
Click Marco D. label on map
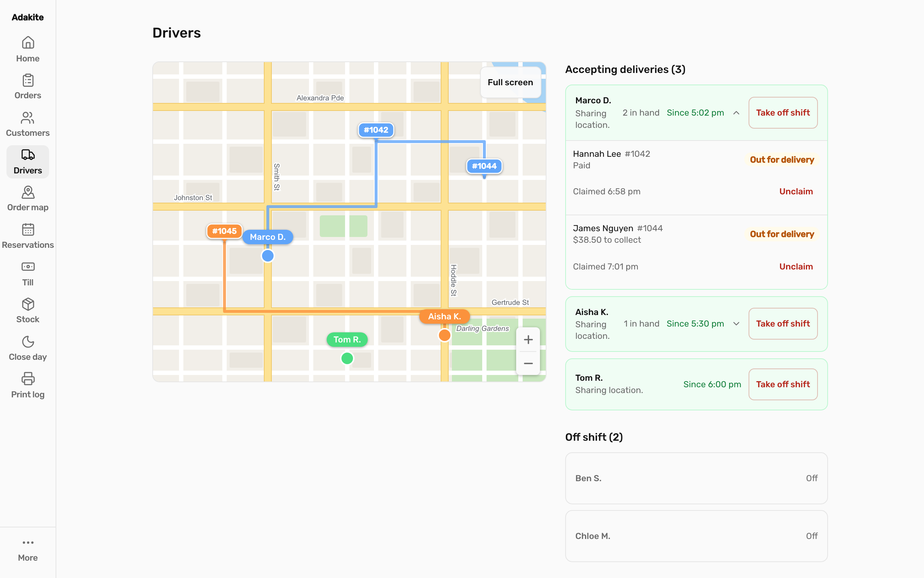(268, 237)
